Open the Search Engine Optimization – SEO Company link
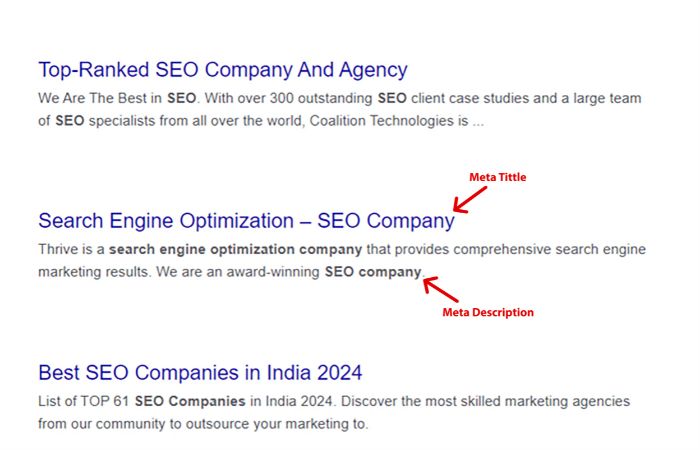The image size is (700, 450). [x=245, y=221]
